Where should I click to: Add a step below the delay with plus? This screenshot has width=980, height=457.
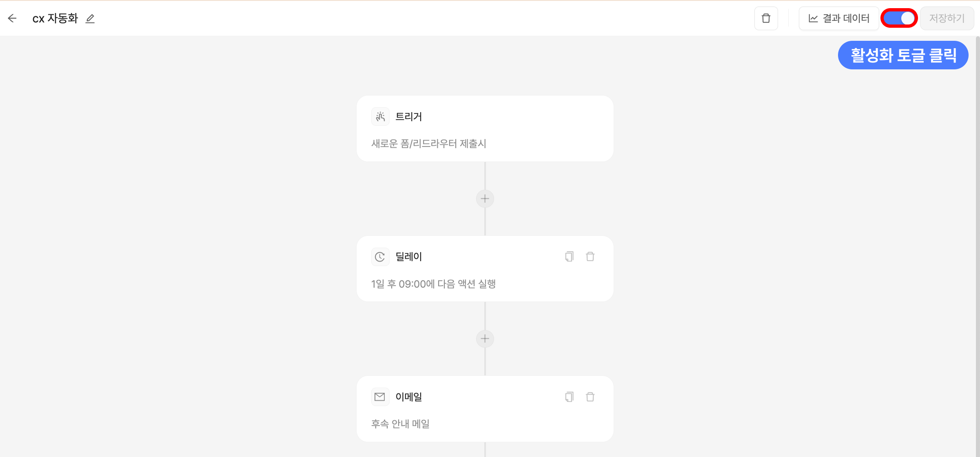click(x=485, y=339)
